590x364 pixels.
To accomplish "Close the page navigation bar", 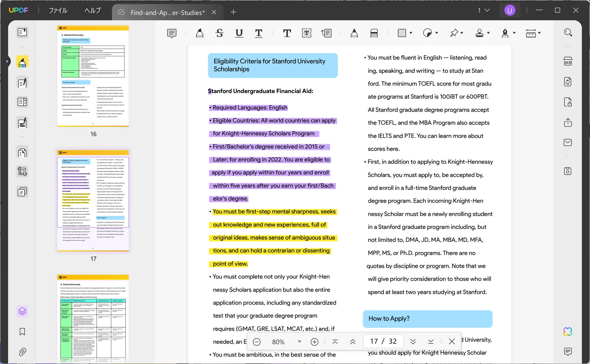I will pyautogui.click(x=452, y=342).
